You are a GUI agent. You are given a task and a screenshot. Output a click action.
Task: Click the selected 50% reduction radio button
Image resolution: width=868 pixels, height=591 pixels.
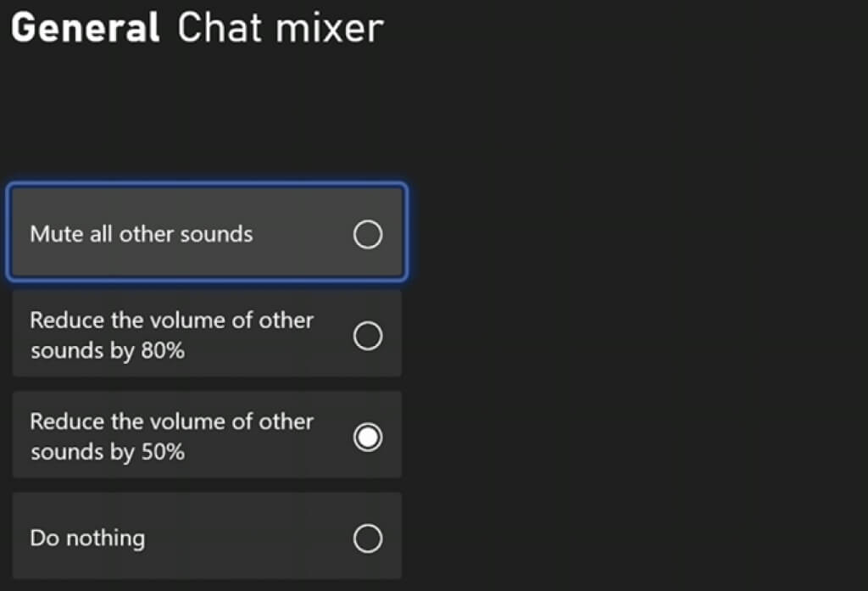coord(367,438)
